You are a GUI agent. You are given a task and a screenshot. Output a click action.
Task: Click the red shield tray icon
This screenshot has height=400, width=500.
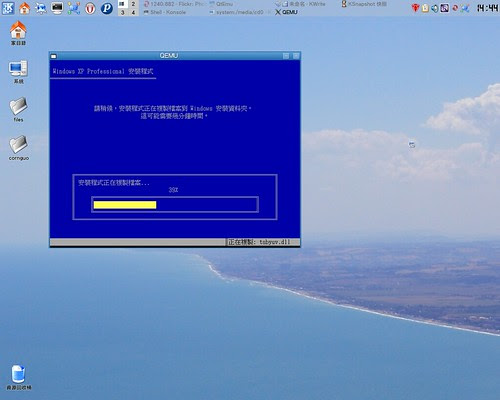415,8
